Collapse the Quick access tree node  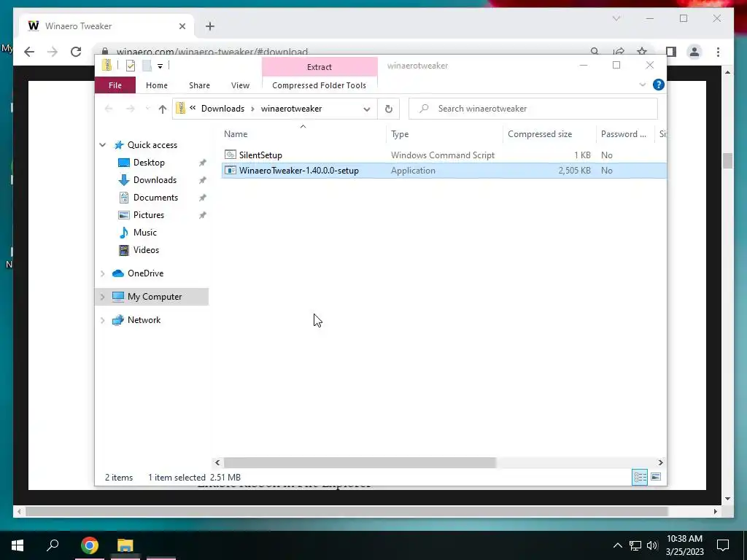[x=102, y=145]
